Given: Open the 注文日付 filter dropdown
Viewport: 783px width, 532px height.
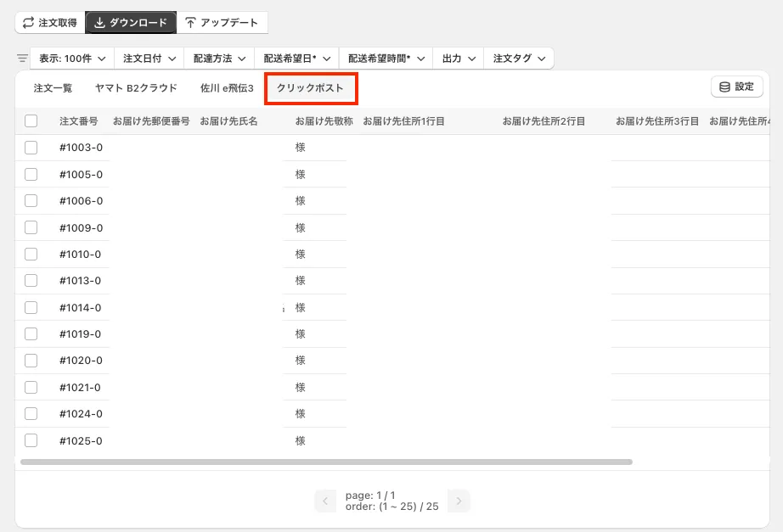Looking at the screenshot, I should pyautogui.click(x=149, y=59).
